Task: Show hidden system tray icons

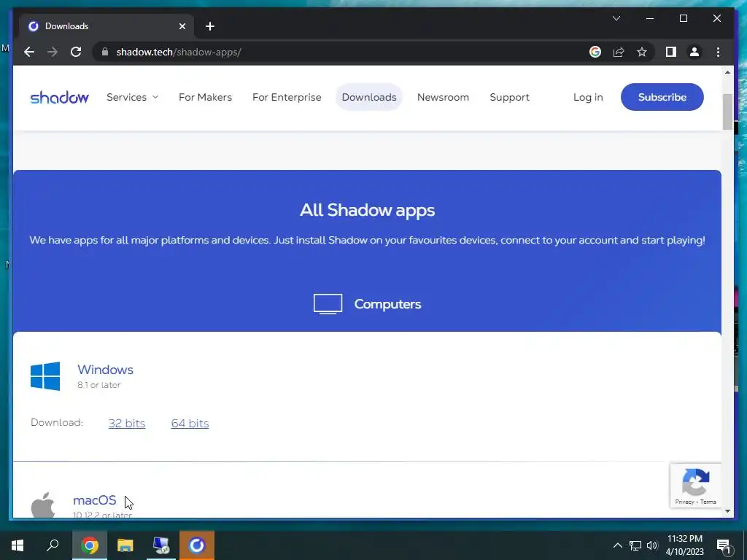Action: [x=617, y=545]
